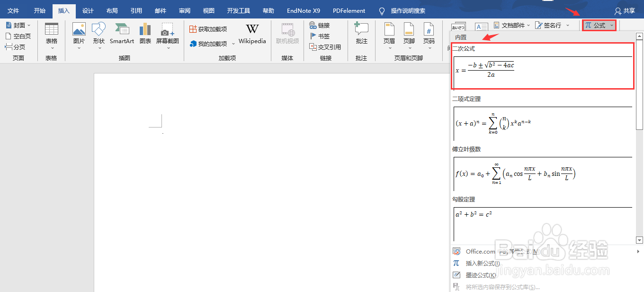The width and height of the screenshot is (644, 292).
Task: Switch to the Design (设计) tab
Action: point(88,10)
